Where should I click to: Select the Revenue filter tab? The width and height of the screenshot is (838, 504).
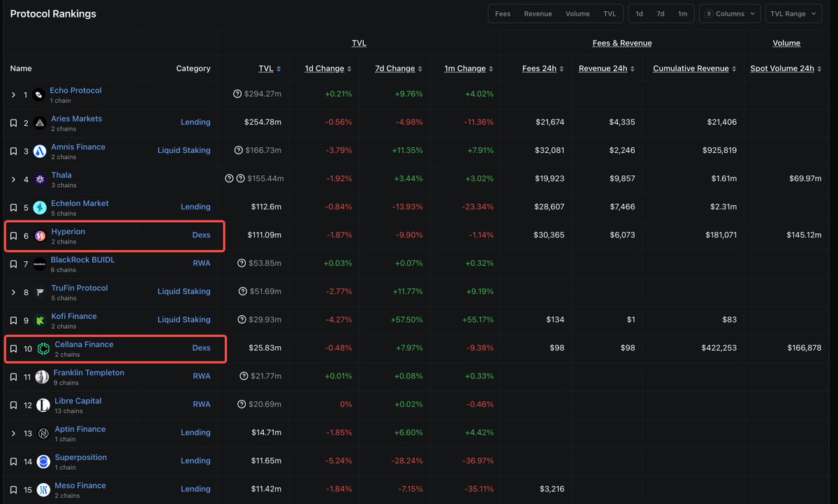[x=538, y=14]
